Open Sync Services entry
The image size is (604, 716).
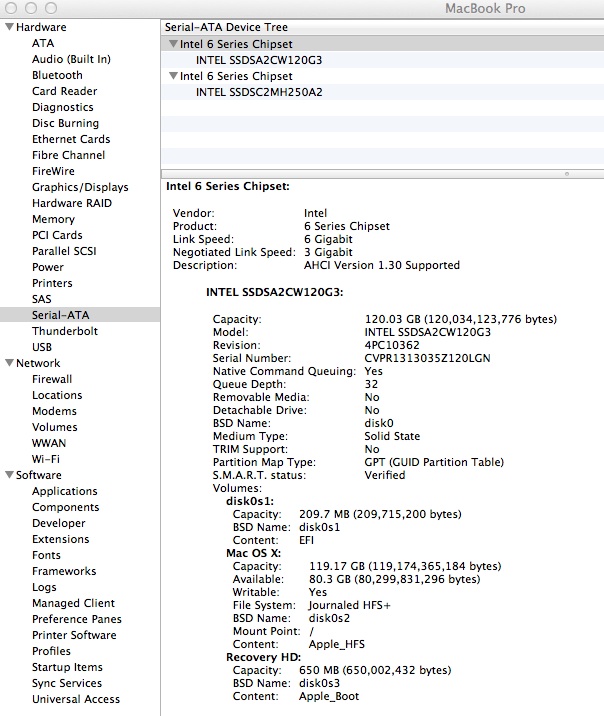[x=67, y=683]
